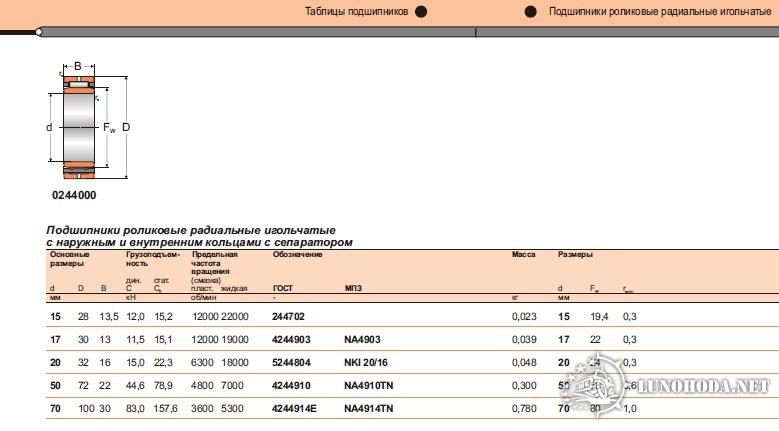Click speed value 22000 in the 244702 row

234,316
